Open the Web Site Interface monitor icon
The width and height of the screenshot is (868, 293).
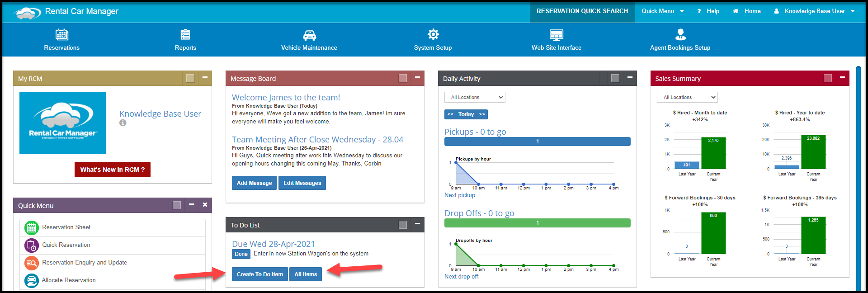point(557,35)
